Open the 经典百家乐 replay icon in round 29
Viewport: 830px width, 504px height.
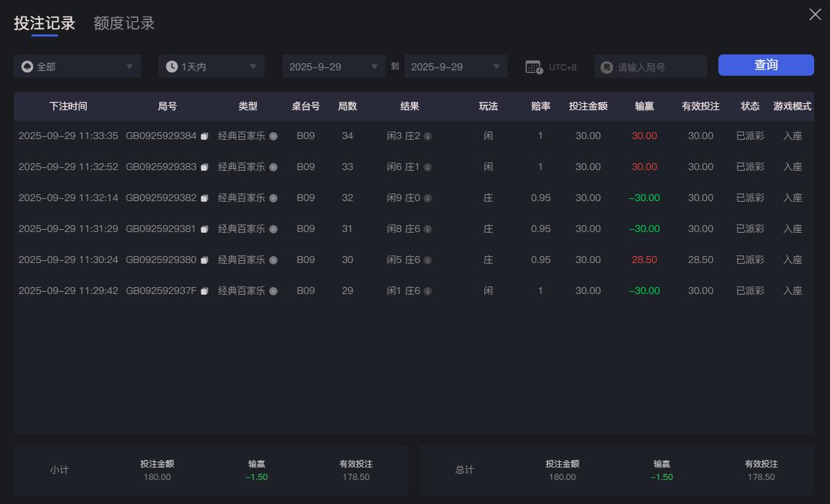tap(273, 291)
